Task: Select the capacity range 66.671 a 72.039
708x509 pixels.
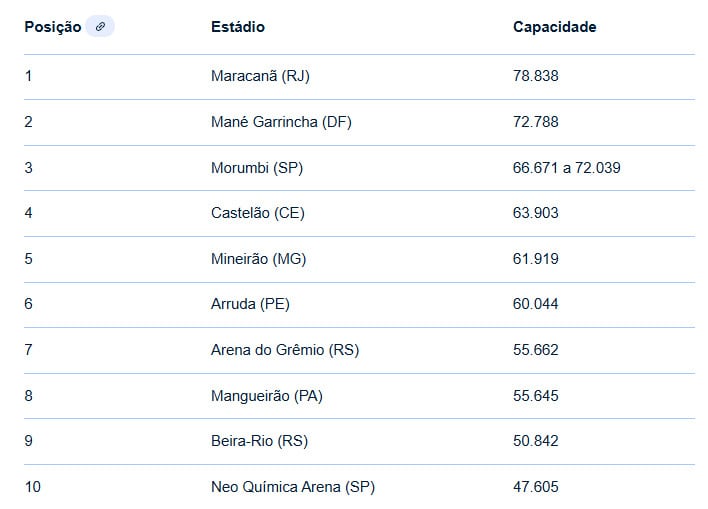Action: pyautogui.click(x=566, y=168)
